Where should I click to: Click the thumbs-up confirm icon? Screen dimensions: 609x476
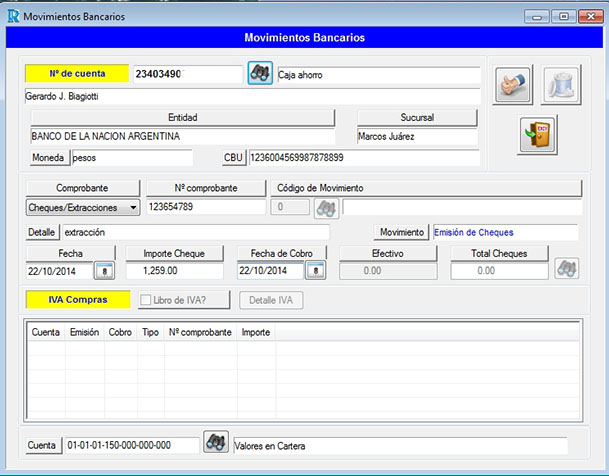[x=513, y=85]
